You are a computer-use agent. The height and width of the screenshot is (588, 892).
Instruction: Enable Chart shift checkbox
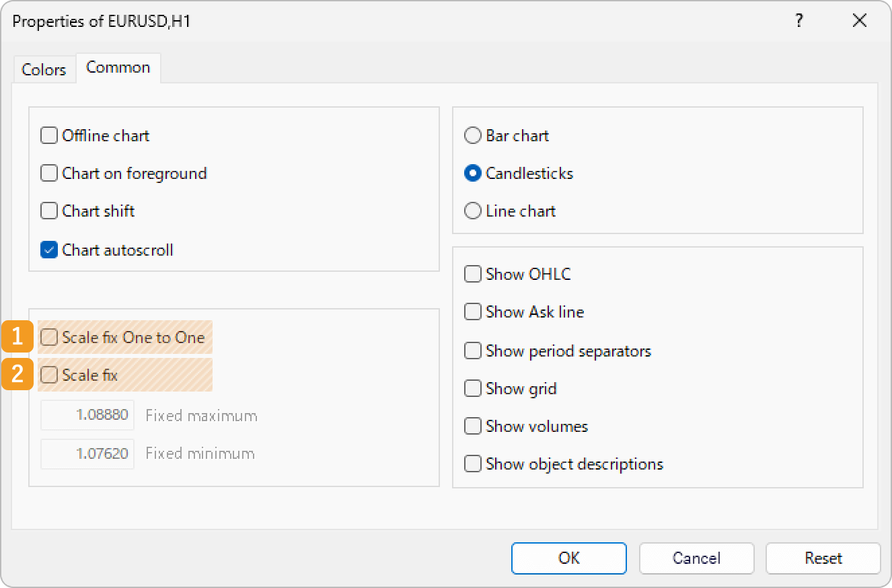(49, 211)
